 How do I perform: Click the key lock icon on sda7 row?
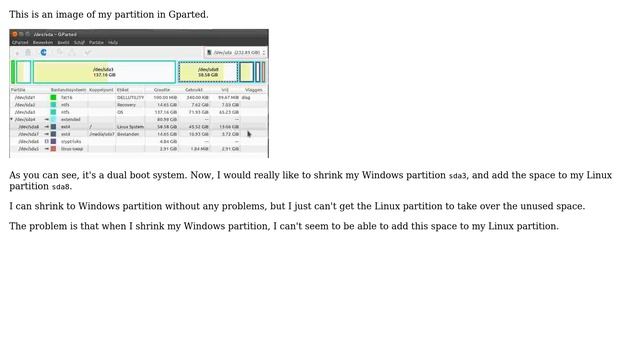[47, 134]
